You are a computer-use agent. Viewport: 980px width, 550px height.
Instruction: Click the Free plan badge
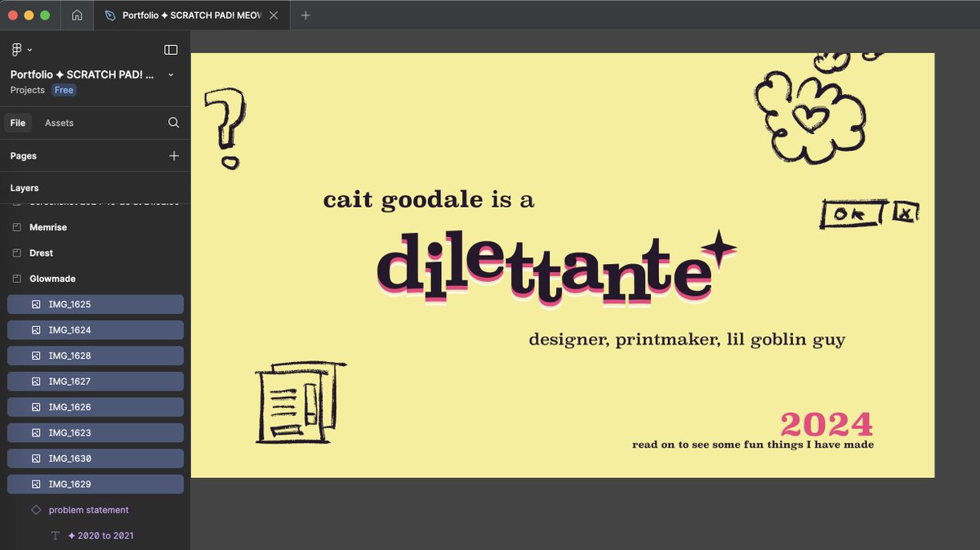(x=63, y=90)
